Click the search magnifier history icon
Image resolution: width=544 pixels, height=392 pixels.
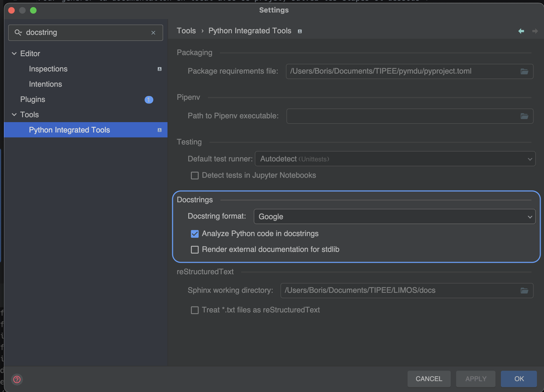pos(18,33)
